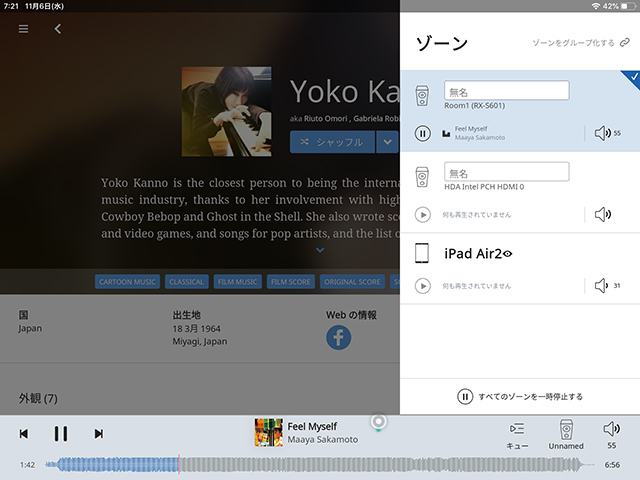Open the dropdown arrow next to Shuffle
This screenshot has width=640, height=480.
pyautogui.click(x=387, y=142)
